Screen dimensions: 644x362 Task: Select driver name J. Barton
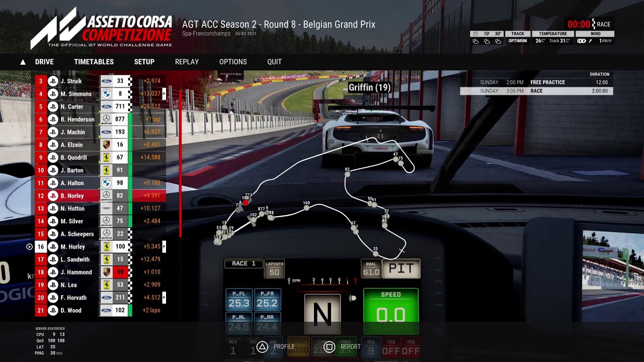pos(72,170)
